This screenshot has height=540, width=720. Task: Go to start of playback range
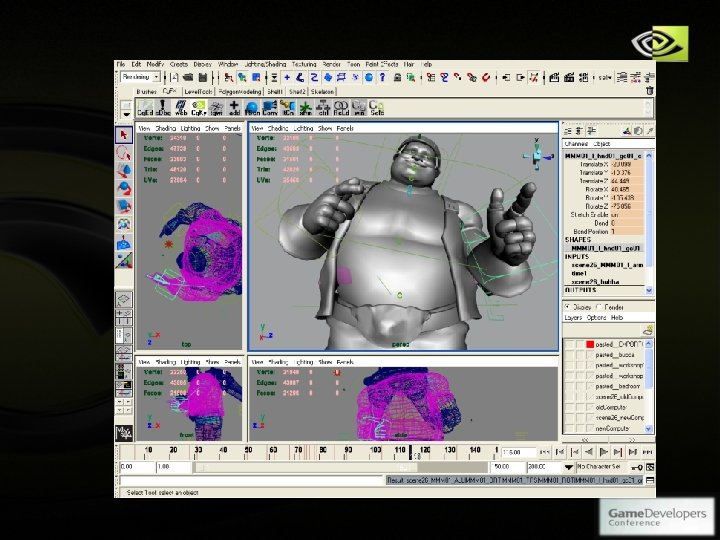545,452
